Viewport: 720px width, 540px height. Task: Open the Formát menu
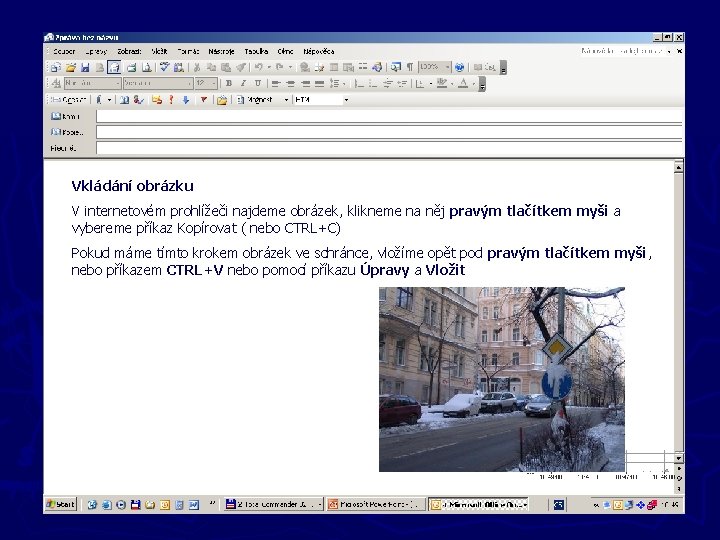(188, 51)
